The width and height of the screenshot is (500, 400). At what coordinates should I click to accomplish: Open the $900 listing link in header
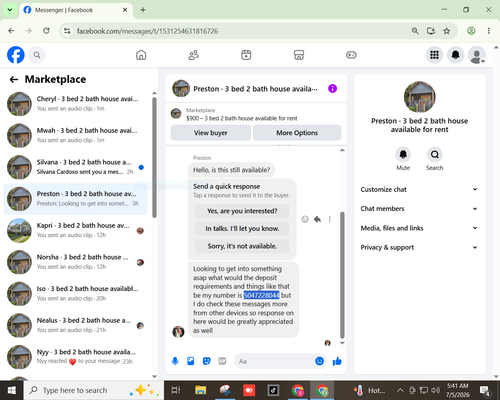pos(242,118)
